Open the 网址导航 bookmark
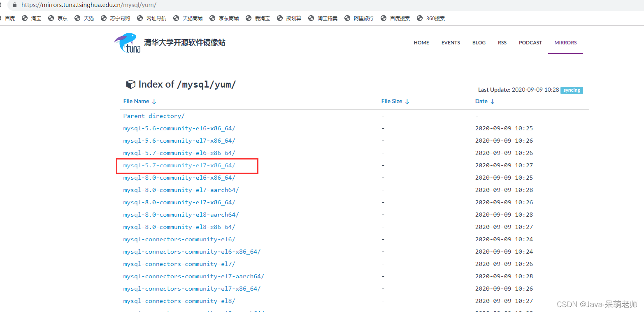This screenshot has width=644, height=312. [x=152, y=18]
